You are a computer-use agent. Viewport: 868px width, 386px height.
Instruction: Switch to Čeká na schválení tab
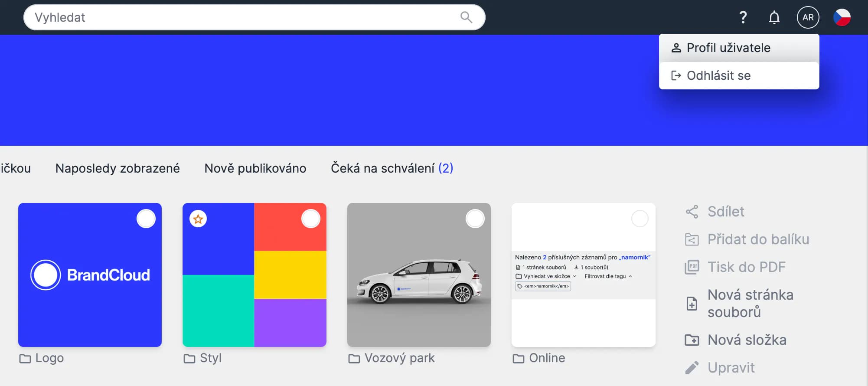392,168
